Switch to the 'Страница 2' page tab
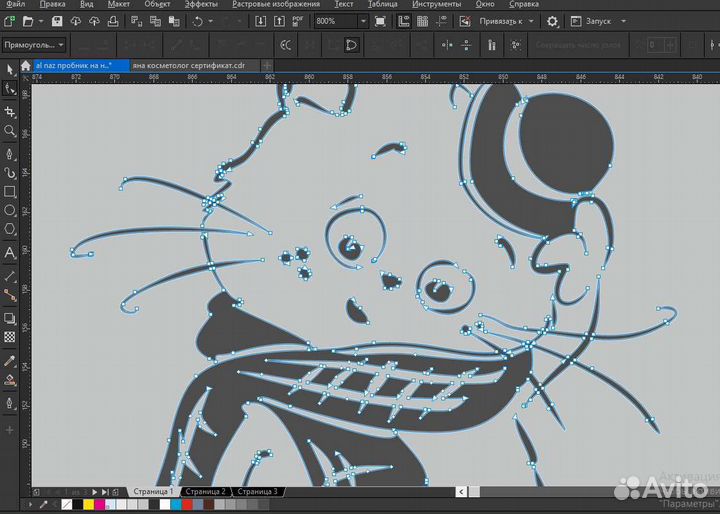This screenshot has height=514, width=720. (x=205, y=492)
